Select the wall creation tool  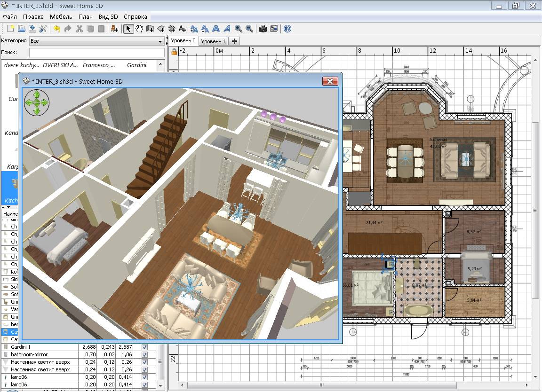coord(151,29)
